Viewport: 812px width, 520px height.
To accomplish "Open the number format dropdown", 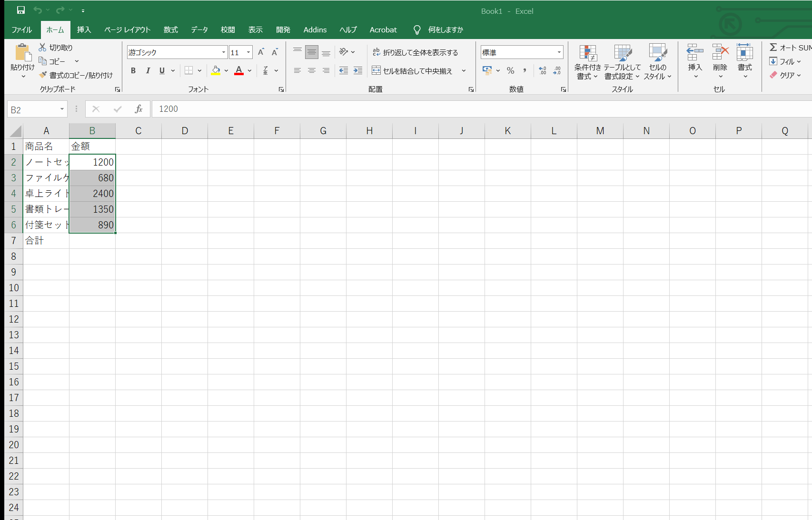I will click(x=559, y=52).
